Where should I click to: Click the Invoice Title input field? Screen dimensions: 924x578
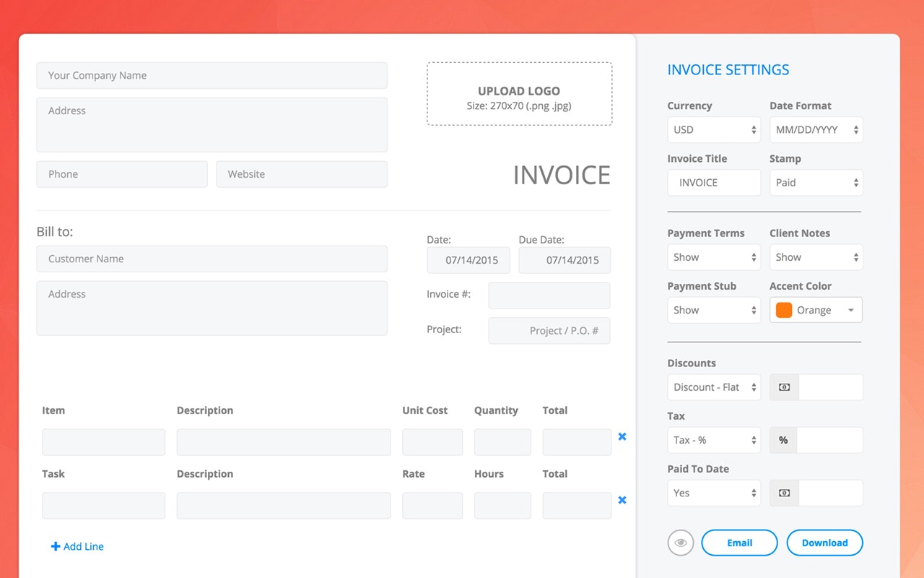(713, 182)
